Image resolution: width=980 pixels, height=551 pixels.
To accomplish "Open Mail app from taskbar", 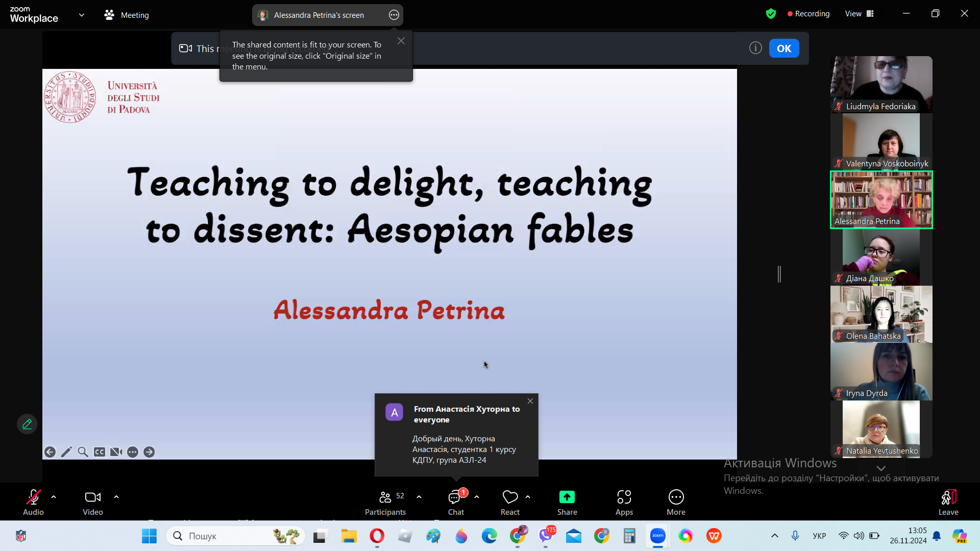I will click(x=574, y=536).
